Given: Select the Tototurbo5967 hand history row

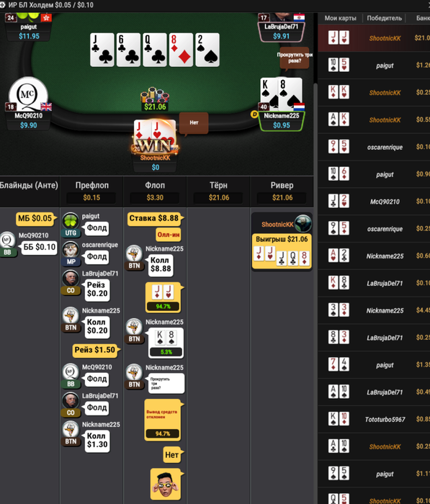Looking at the screenshot, I should 374,419.
